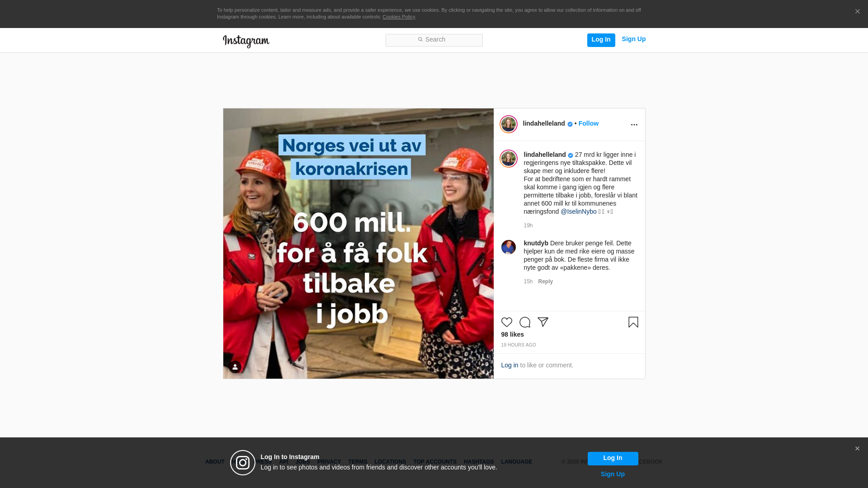
Task: Open knutdyb commenter avatar
Action: click(x=509, y=247)
